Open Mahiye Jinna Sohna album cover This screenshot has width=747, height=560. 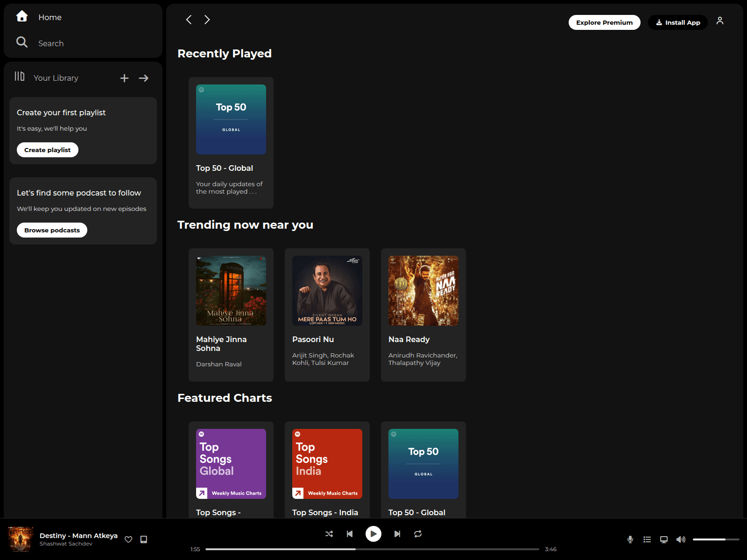click(x=231, y=291)
